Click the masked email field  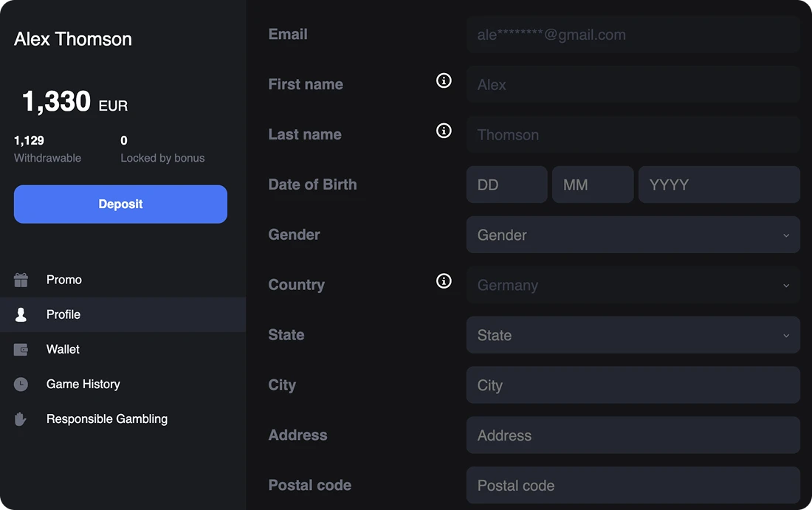click(x=633, y=34)
